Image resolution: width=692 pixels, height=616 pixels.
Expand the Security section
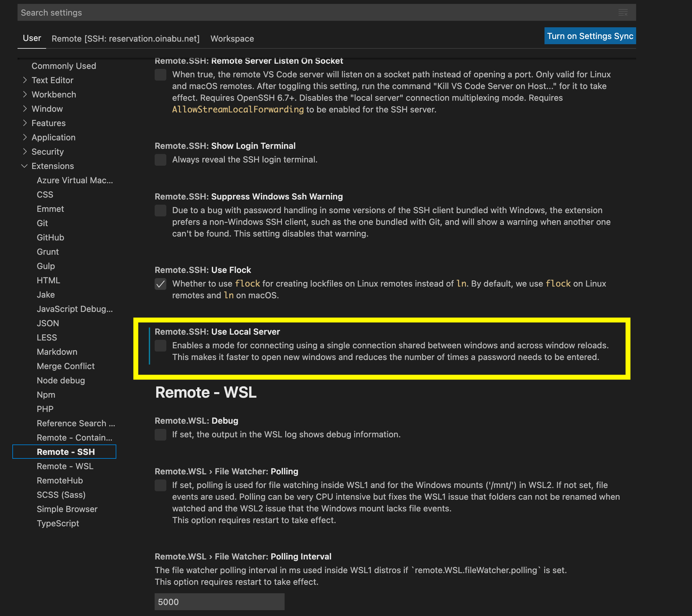click(24, 151)
